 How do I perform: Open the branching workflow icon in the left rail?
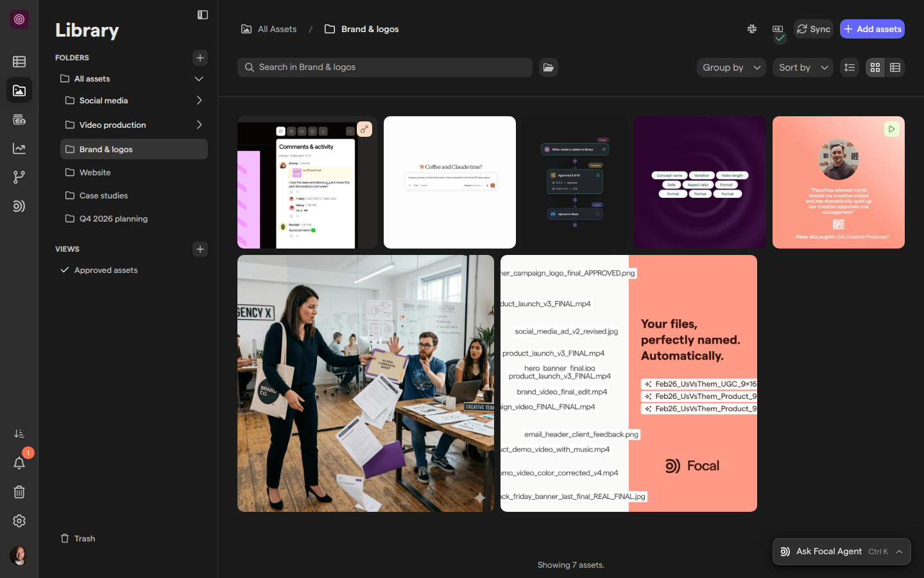point(19,177)
